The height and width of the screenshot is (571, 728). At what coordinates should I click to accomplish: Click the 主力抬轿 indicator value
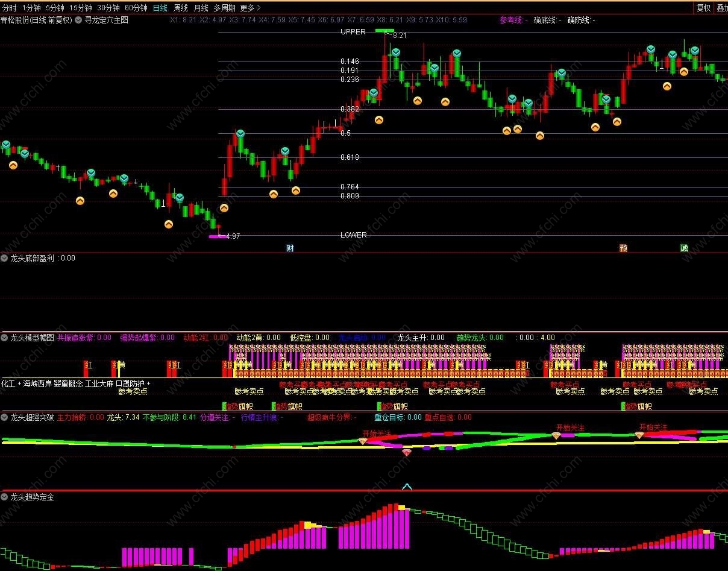[x=81, y=417]
